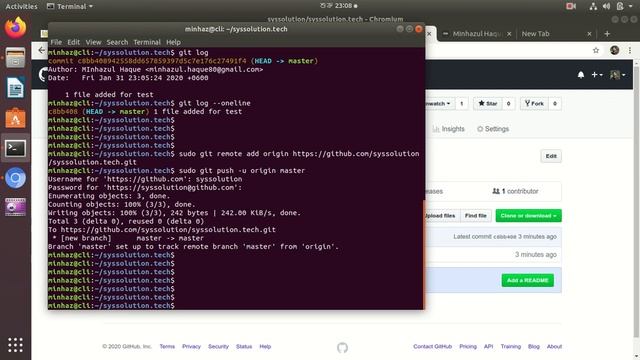
Task: Click the Add a README button
Action: click(x=528, y=280)
